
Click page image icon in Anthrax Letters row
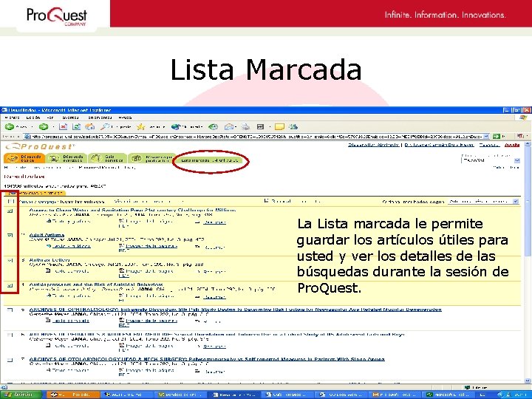(x=121, y=270)
